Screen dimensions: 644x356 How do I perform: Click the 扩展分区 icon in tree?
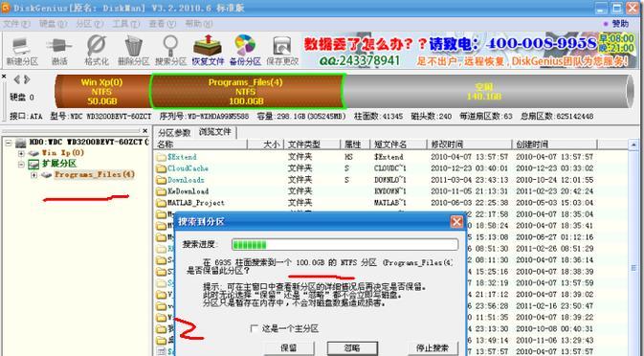click(x=33, y=165)
